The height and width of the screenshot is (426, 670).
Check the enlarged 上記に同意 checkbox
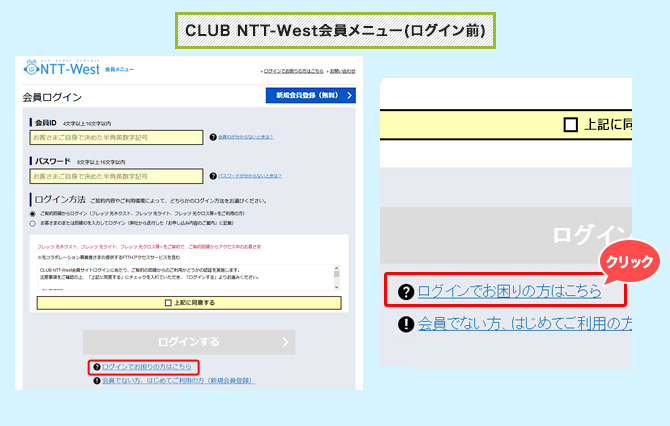coord(570,125)
